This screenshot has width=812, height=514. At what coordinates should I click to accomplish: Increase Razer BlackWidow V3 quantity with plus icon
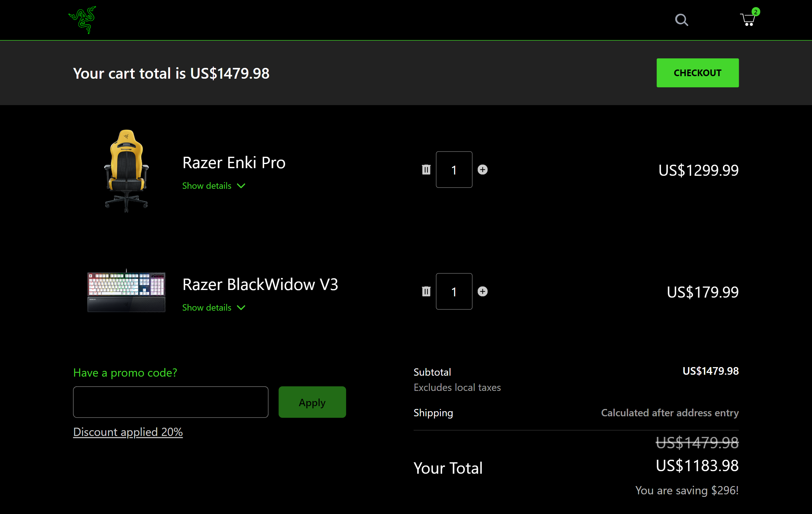[482, 291]
